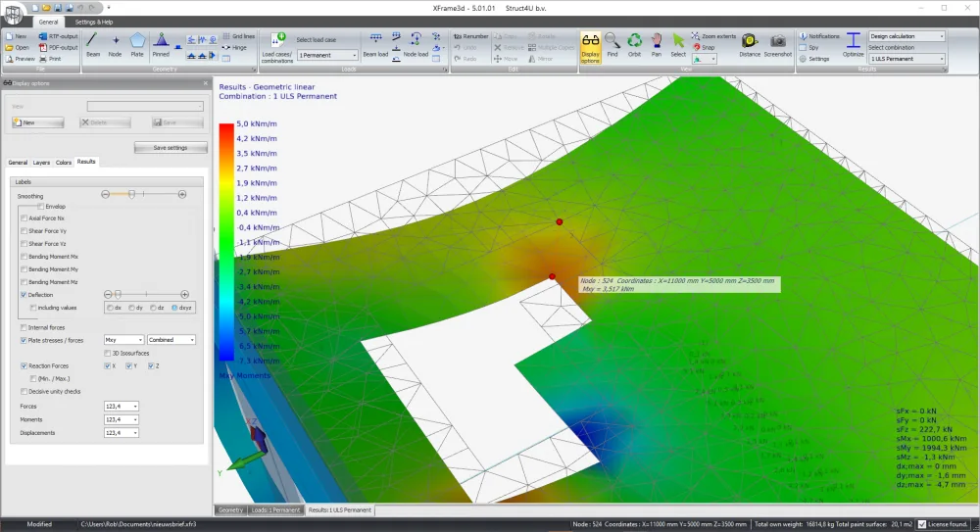This screenshot has height=532, width=980.
Task: Enable the Envelop checkbox
Action: 40,207
